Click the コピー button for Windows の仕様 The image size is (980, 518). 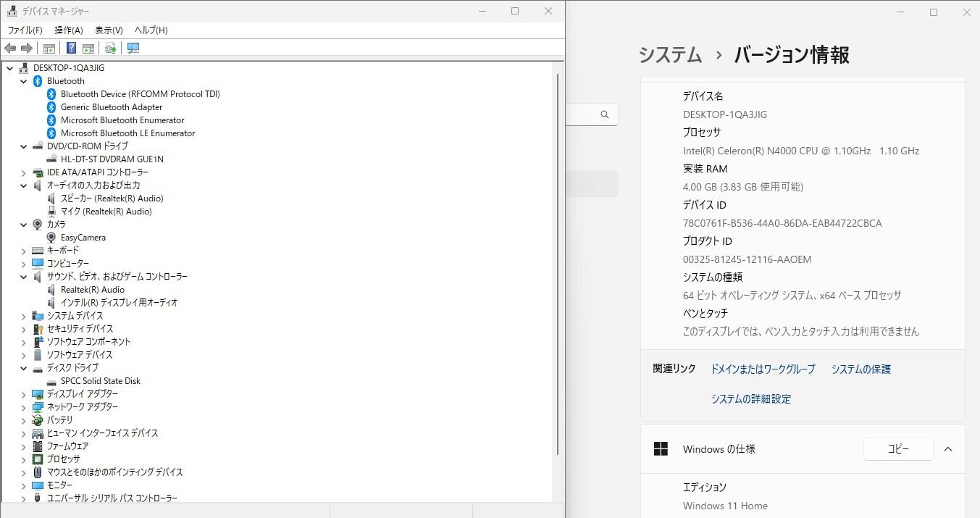tap(898, 449)
